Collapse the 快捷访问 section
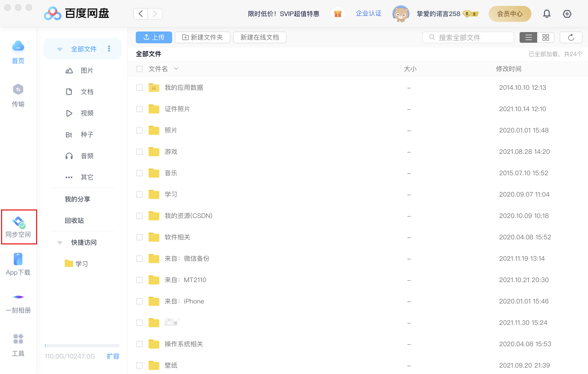The image size is (588, 374). 60,242
